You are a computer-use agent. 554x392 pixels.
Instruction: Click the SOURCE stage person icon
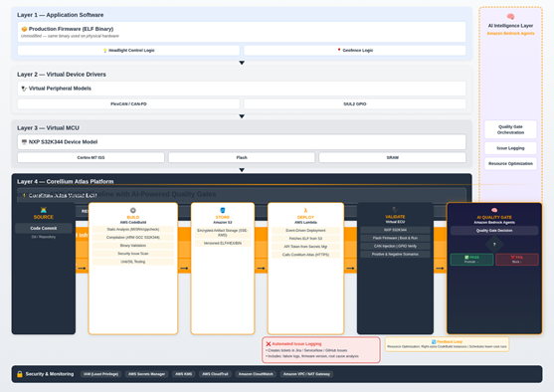coord(44,210)
